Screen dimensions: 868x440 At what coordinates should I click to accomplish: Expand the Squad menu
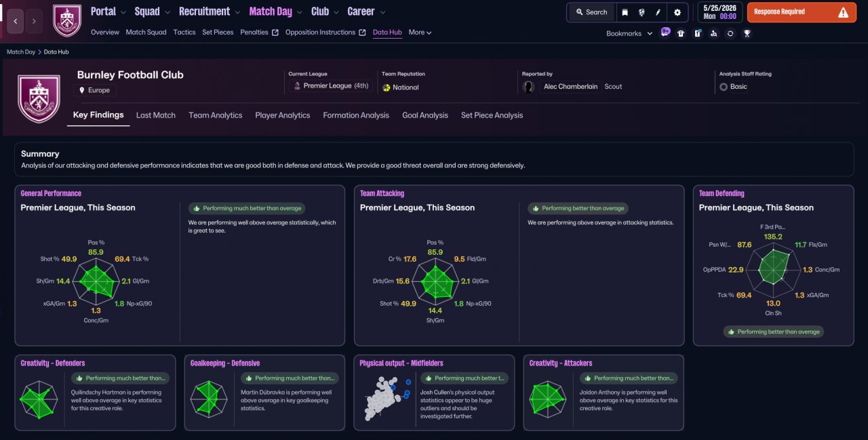click(152, 12)
